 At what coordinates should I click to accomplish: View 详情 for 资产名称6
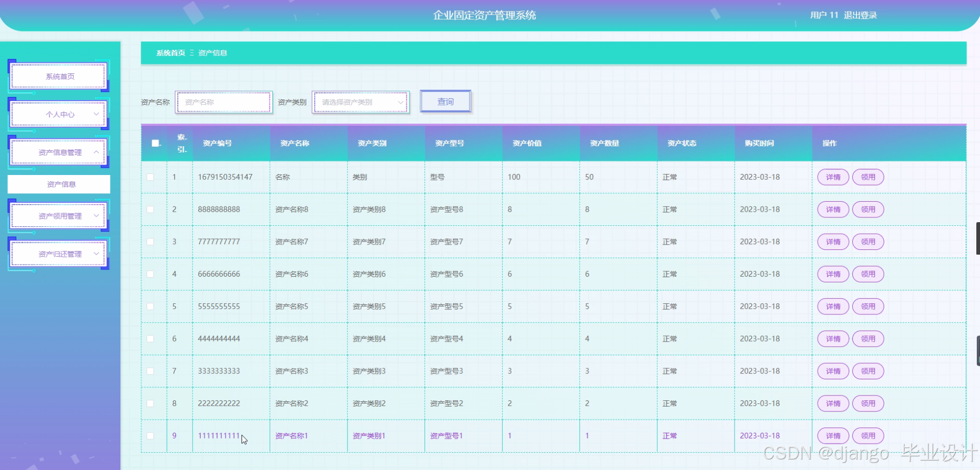833,274
